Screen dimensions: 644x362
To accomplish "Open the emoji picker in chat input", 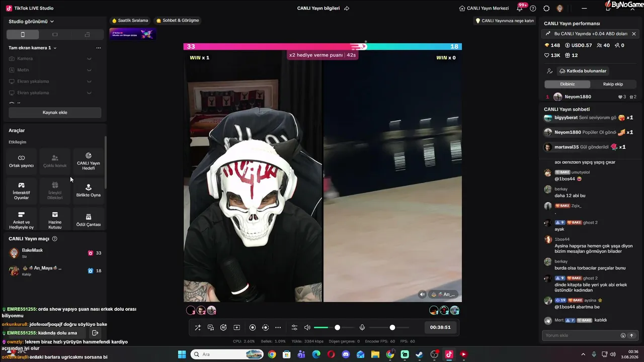I will point(623,335).
